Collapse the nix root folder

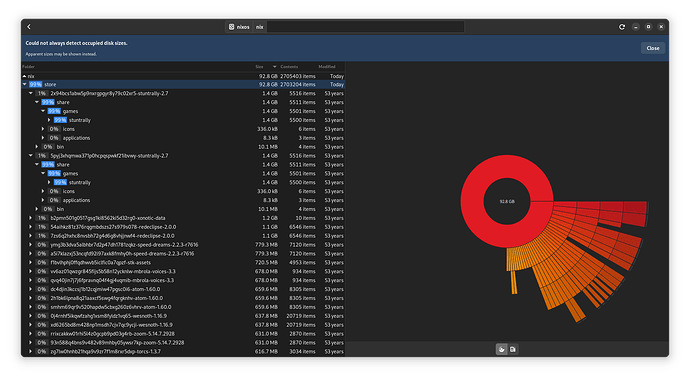tap(24, 76)
